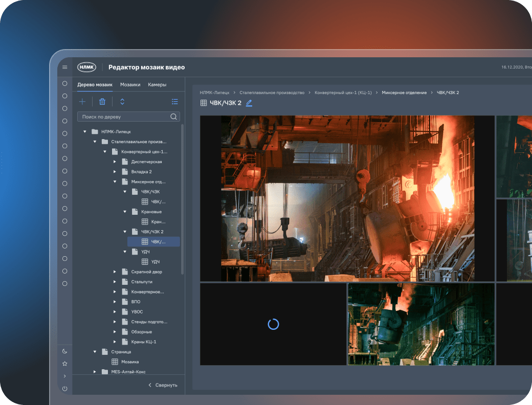Select the УДЧ mosaic grid item
532x405 pixels.
click(x=154, y=262)
